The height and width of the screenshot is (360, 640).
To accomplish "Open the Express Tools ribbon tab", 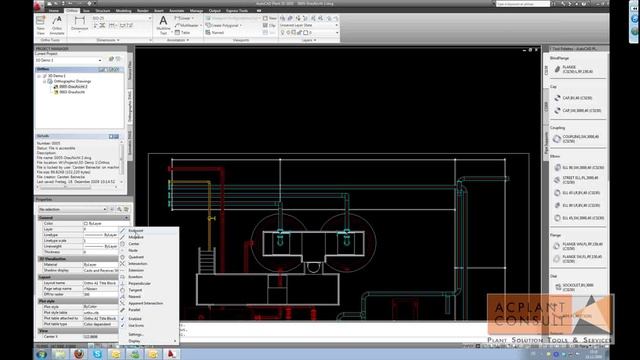I will click(237, 11).
